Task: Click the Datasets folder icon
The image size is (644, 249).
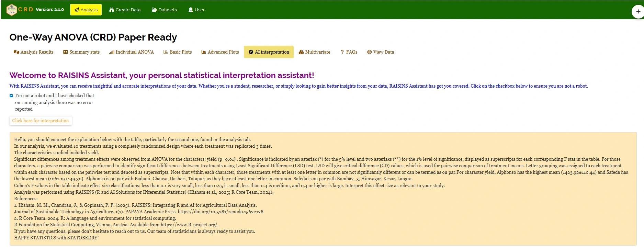Action: 154,10
